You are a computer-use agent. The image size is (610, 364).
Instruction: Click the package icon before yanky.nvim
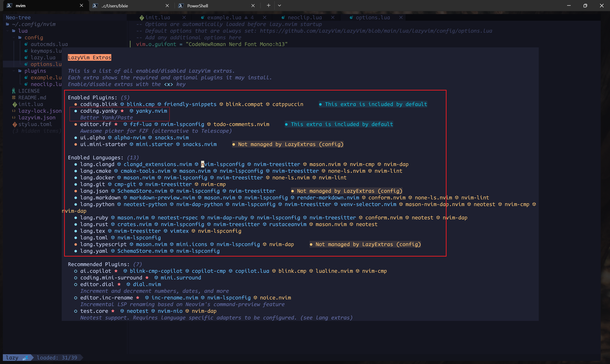(x=132, y=111)
